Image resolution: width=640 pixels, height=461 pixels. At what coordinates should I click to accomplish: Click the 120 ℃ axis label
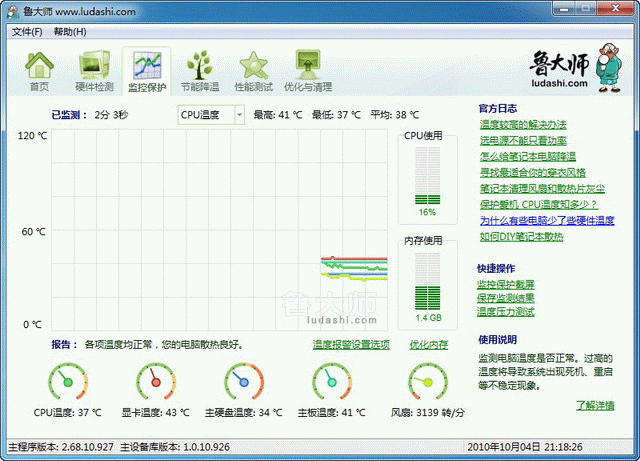point(33,136)
